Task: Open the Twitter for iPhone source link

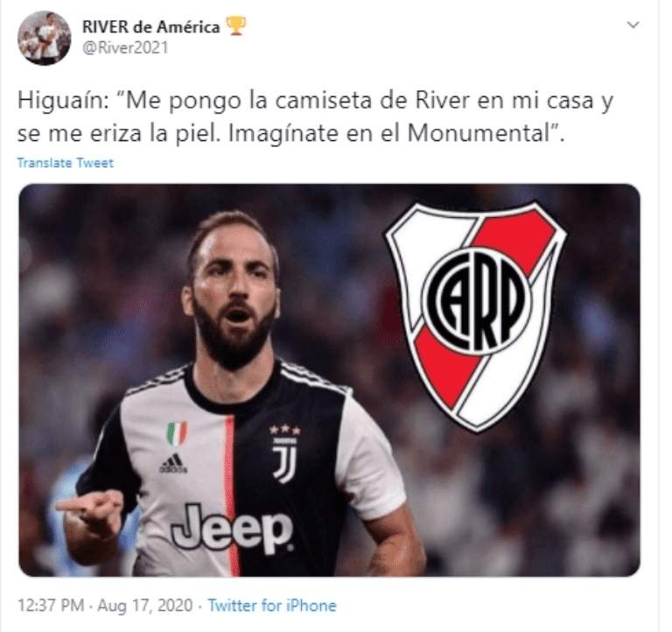Action: tap(272, 606)
